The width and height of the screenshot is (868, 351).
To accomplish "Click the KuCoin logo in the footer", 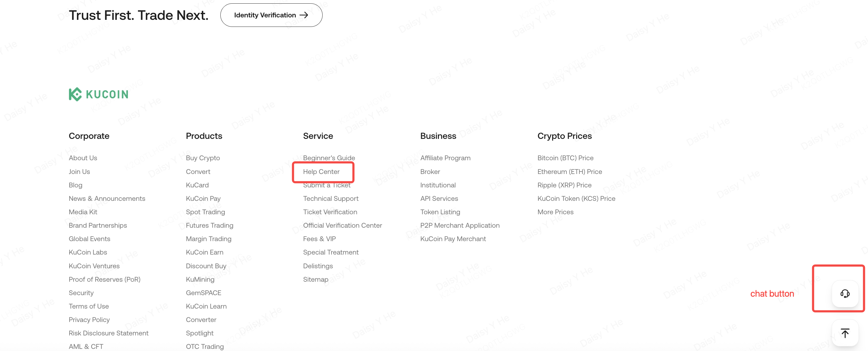I will pyautogui.click(x=98, y=94).
